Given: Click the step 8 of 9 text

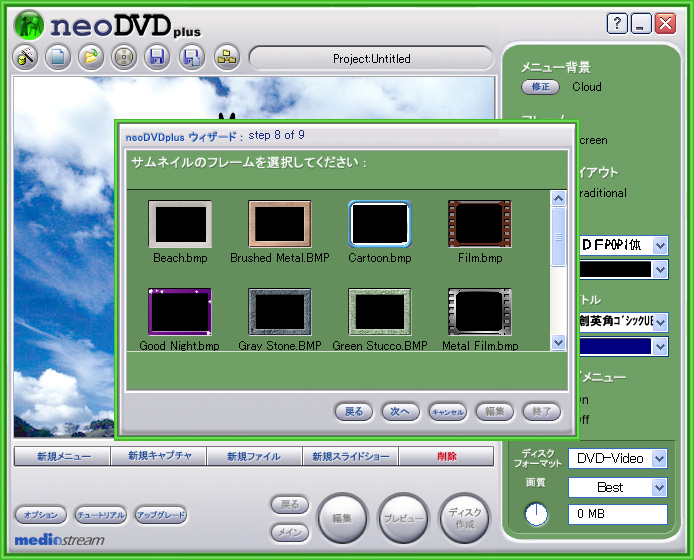Looking at the screenshot, I should [277, 135].
